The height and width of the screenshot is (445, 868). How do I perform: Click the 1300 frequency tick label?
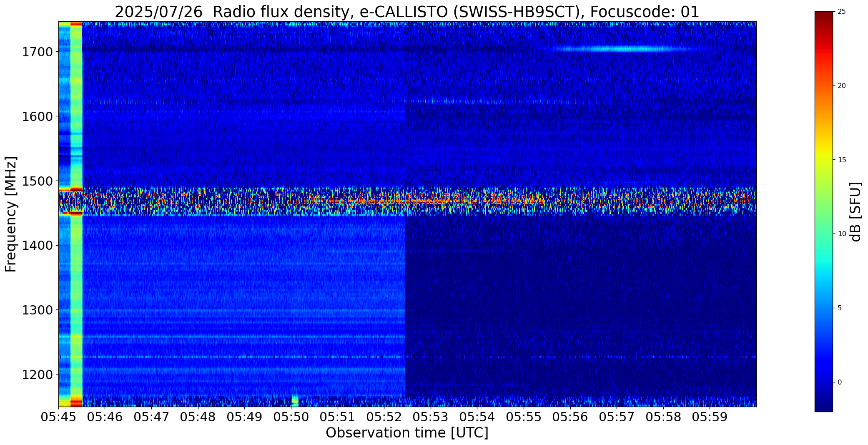coord(37,310)
